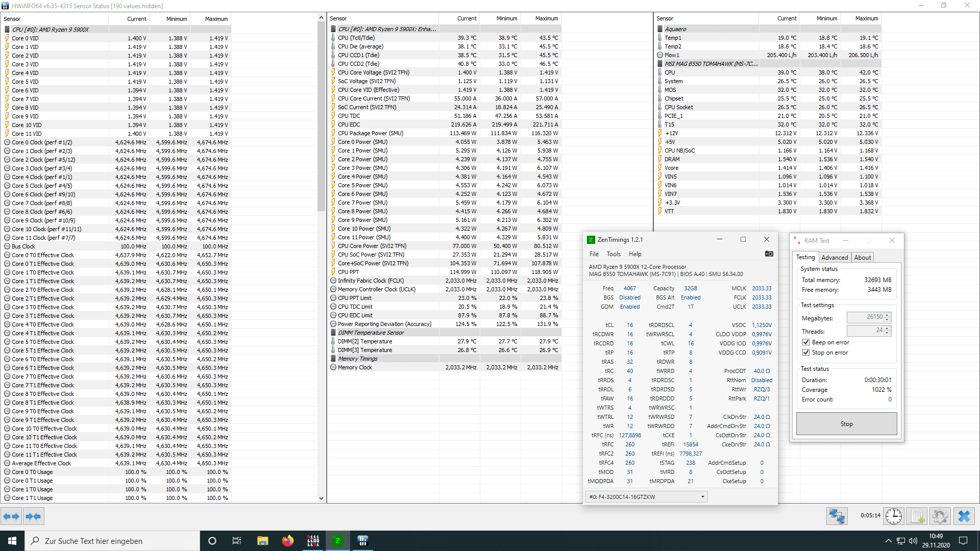Image resolution: width=980 pixels, height=551 pixels.
Task: Click the HWiNFO64 title bar icon
Action: coord(5,6)
